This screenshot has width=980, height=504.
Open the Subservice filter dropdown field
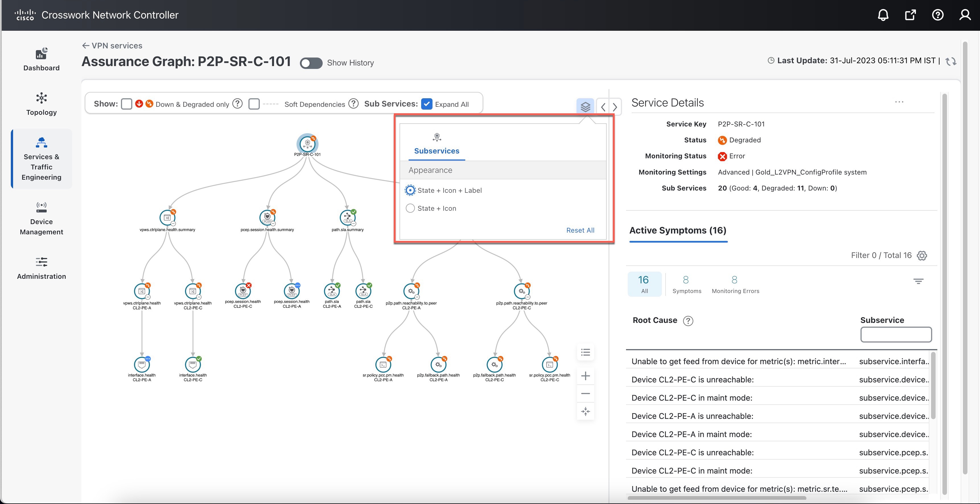[896, 335]
